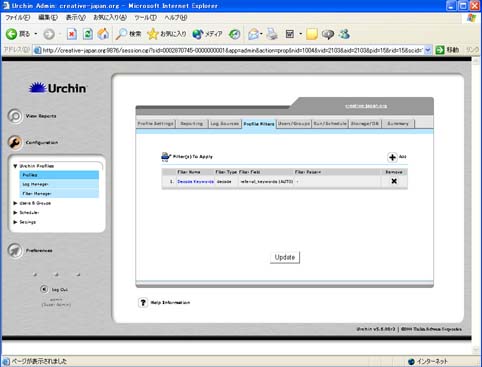Click the profile name link in header
482x367 pixels.
366,106
